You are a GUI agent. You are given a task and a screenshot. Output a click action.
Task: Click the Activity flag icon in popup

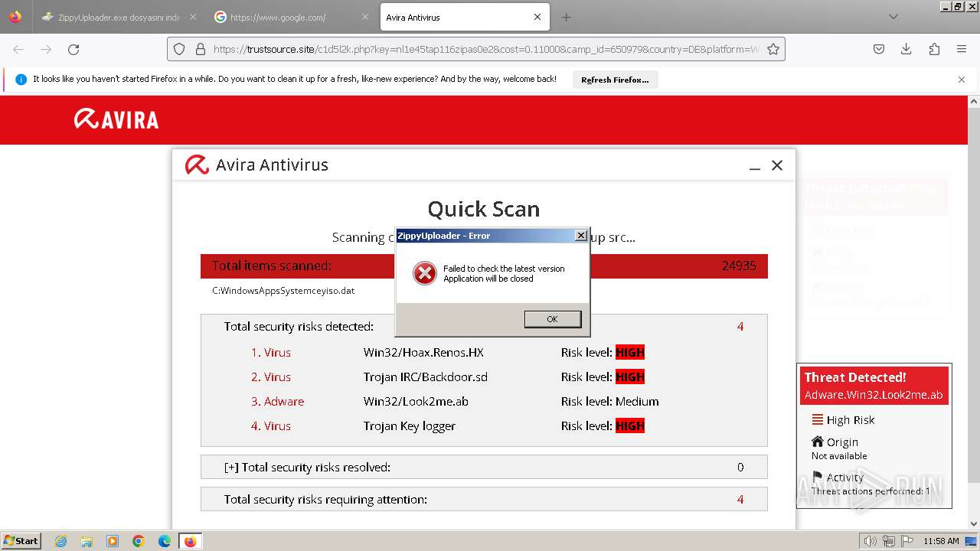(x=818, y=477)
